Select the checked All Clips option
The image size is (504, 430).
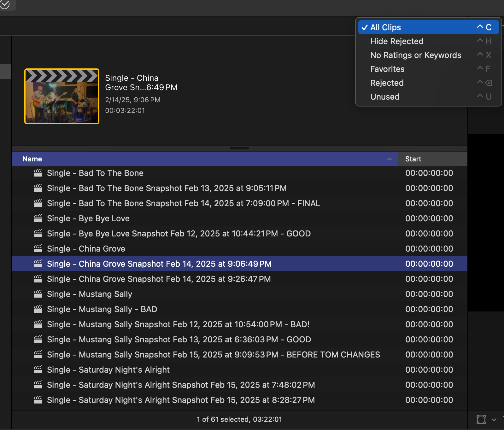pyautogui.click(x=385, y=27)
